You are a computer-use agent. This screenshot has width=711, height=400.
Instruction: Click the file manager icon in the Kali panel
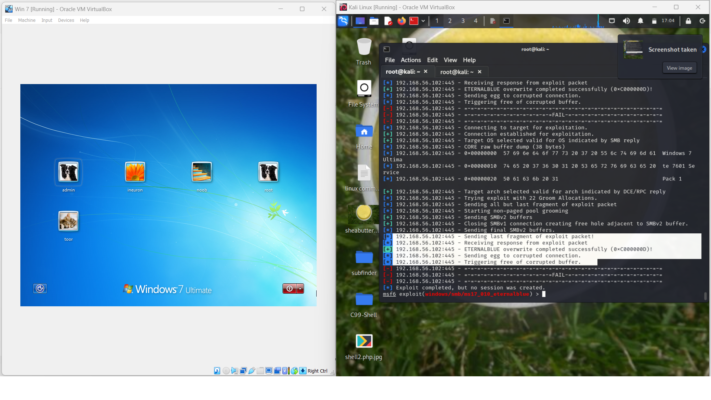coord(374,21)
